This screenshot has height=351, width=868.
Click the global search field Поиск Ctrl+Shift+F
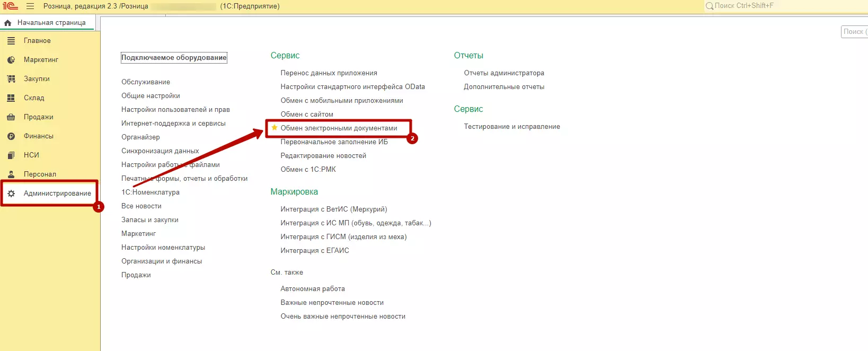(x=786, y=6)
